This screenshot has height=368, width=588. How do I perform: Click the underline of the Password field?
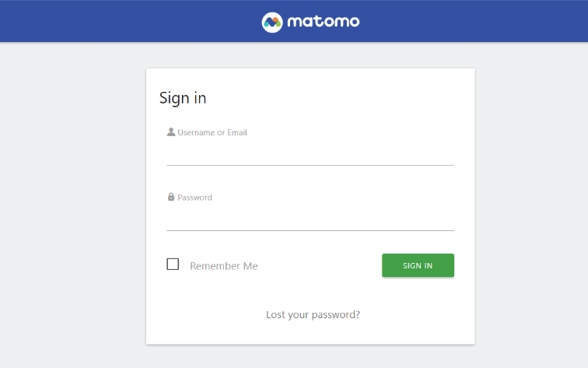(310, 230)
